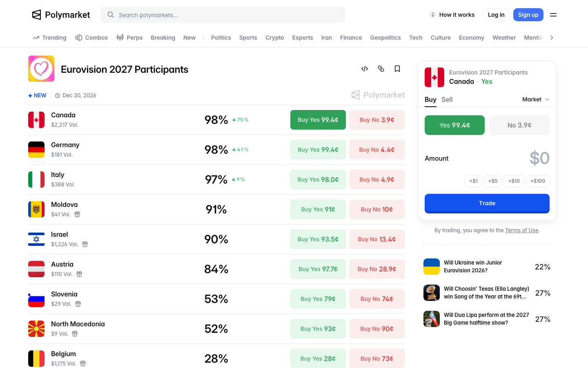Open the Combos category

[91, 38]
